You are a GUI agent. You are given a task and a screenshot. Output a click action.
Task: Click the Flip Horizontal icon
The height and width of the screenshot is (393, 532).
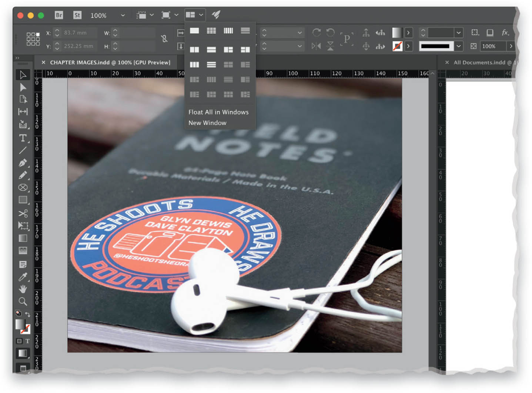point(316,46)
